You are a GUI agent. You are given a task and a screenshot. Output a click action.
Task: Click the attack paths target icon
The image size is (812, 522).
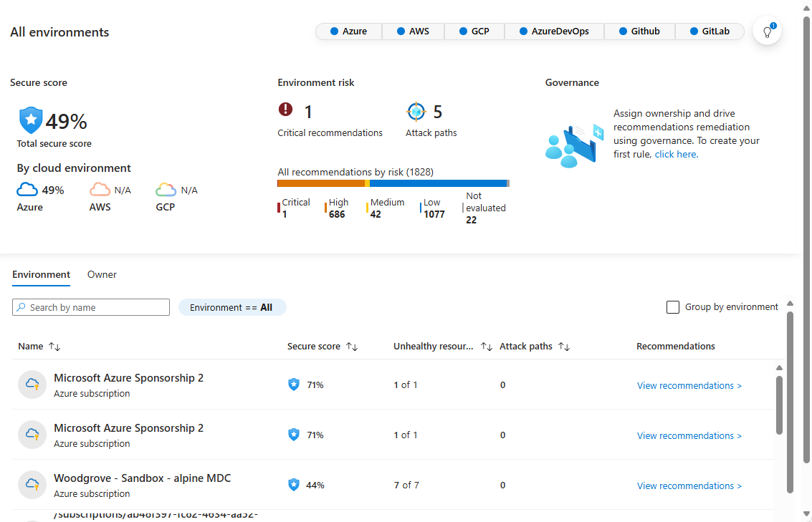(416, 112)
